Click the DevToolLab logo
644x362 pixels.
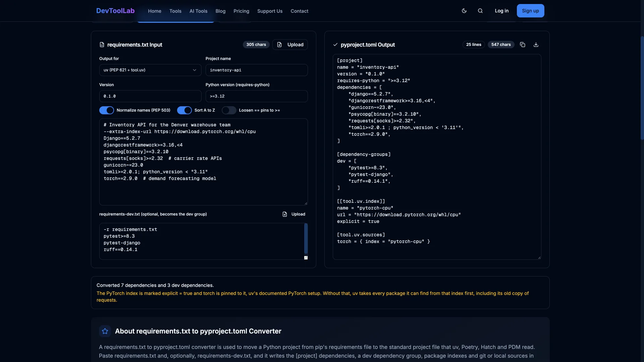(115, 11)
